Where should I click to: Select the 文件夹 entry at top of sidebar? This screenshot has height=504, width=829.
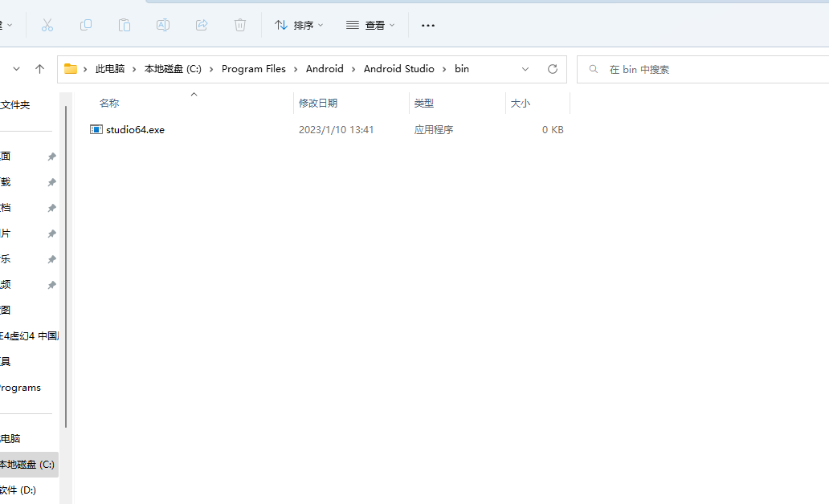[x=14, y=104]
